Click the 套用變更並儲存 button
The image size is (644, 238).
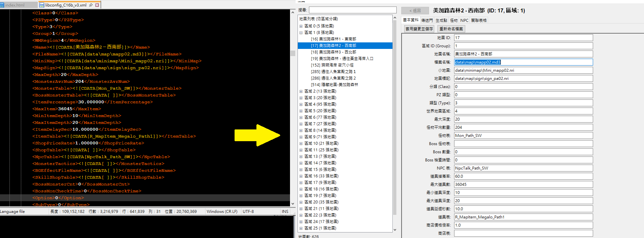[x=419, y=29]
